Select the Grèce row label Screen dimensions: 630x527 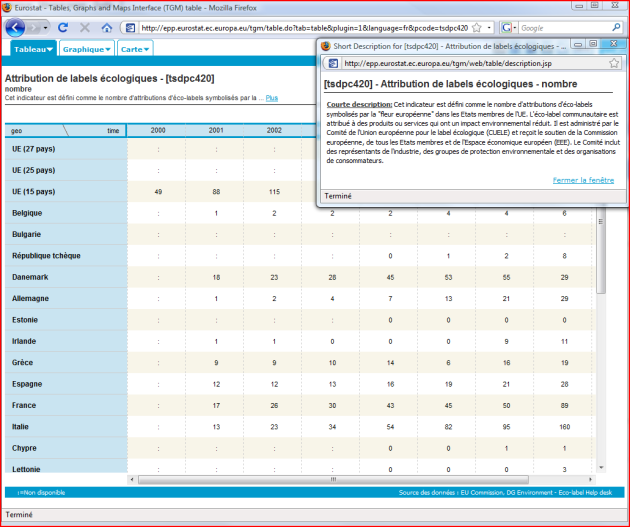(22, 362)
